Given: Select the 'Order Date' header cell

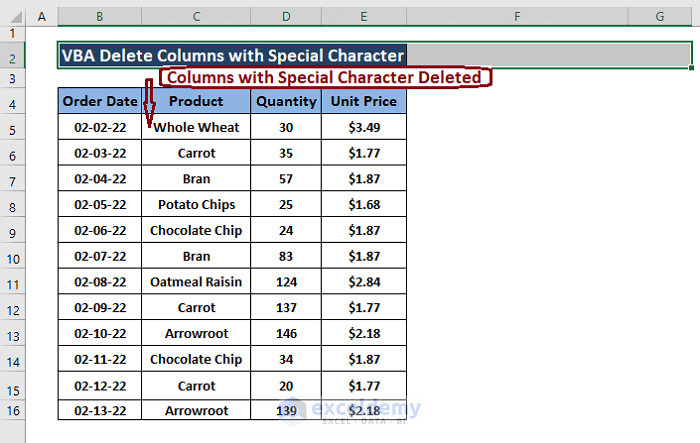Looking at the screenshot, I should point(99,101).
